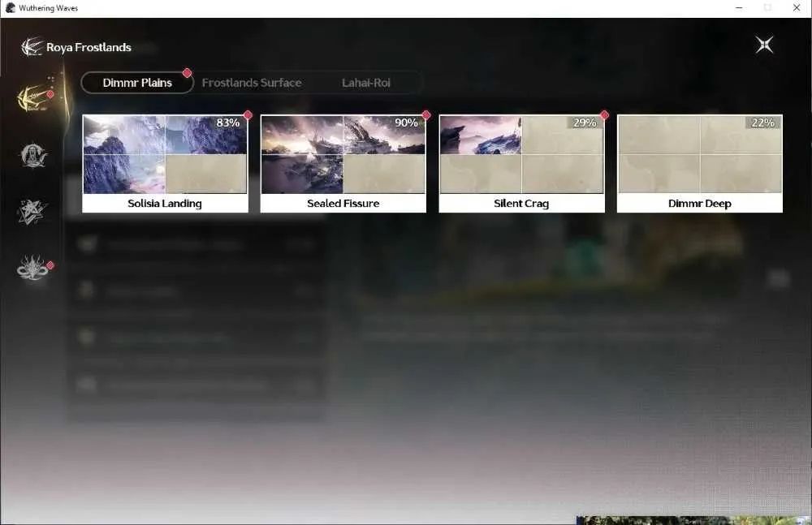The height and width of the screenshot is (525, 812).
Task: Switch to the Lahai-Roi tab
Action: pos(365,83)
